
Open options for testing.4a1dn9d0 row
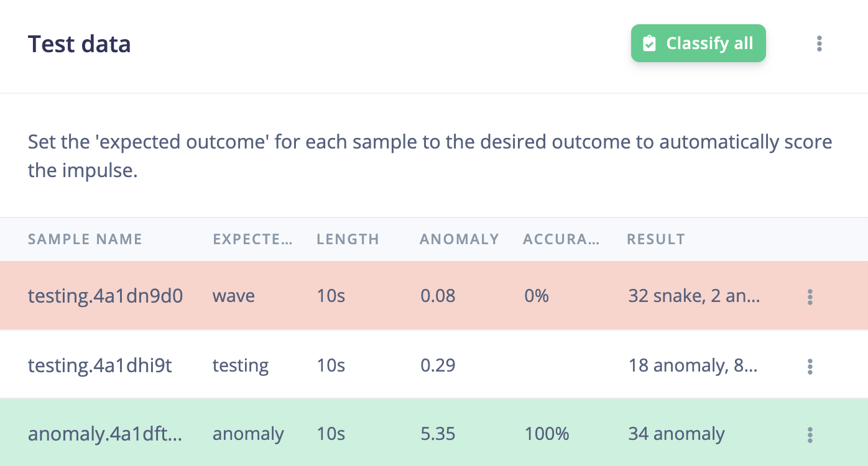pyautogui.click(x=810, y=297)
